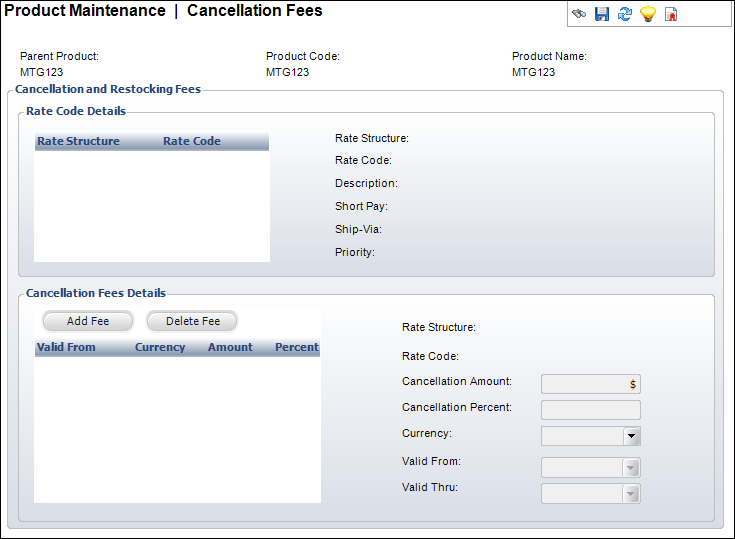Click the Ship-Via label
This screenshot has height=539, width=735.
coord(359,229)
